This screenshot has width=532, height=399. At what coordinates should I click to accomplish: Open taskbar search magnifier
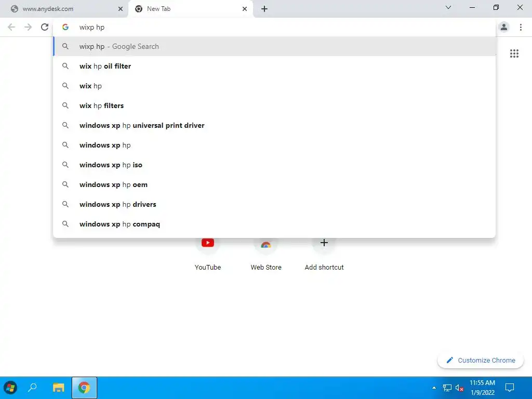coord(33,388)
